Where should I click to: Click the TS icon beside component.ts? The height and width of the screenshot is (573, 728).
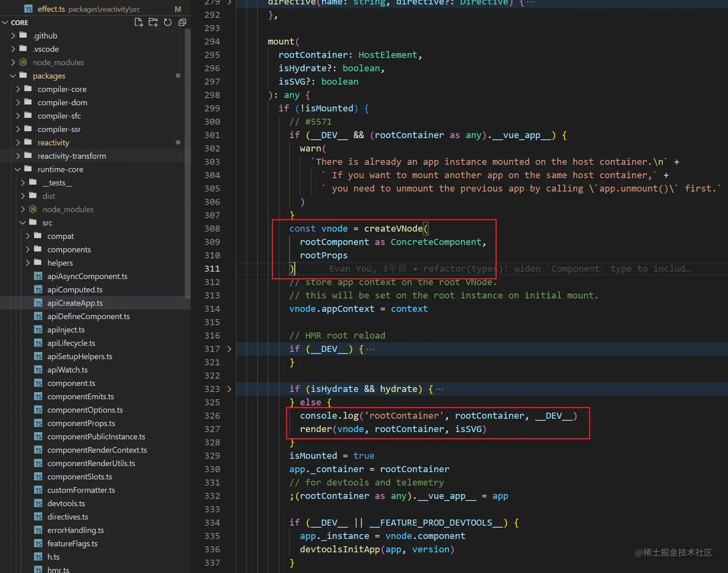(x=38, y=383)
